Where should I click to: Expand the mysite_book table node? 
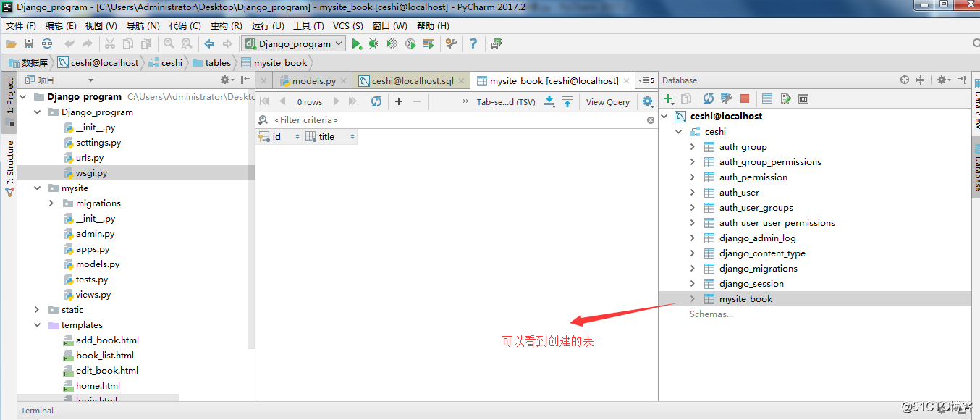[692, 299]
